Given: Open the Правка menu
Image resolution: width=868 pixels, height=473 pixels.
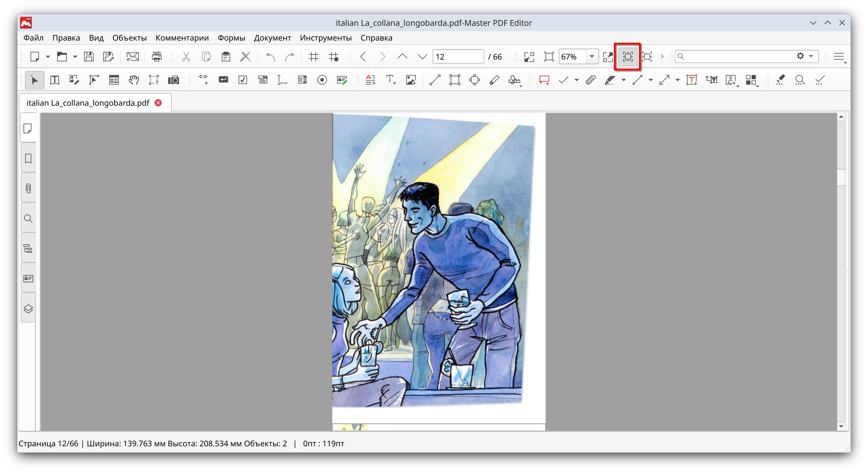Looking at the screenshot, I should (66, 38).
